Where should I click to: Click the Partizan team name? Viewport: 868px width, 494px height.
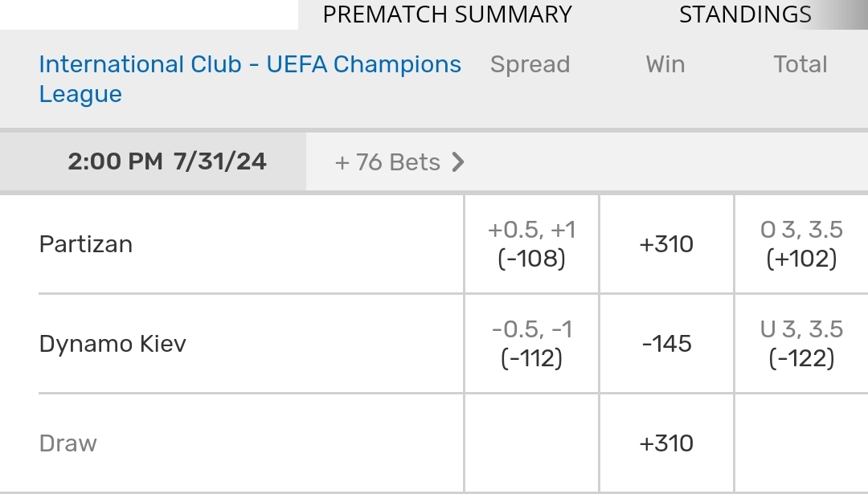85,244
